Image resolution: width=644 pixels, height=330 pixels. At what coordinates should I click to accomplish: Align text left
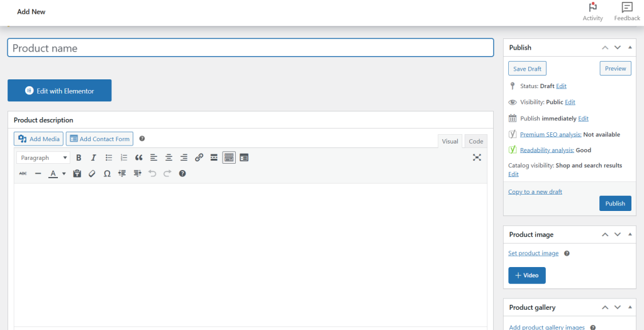[x=153, y=157]
